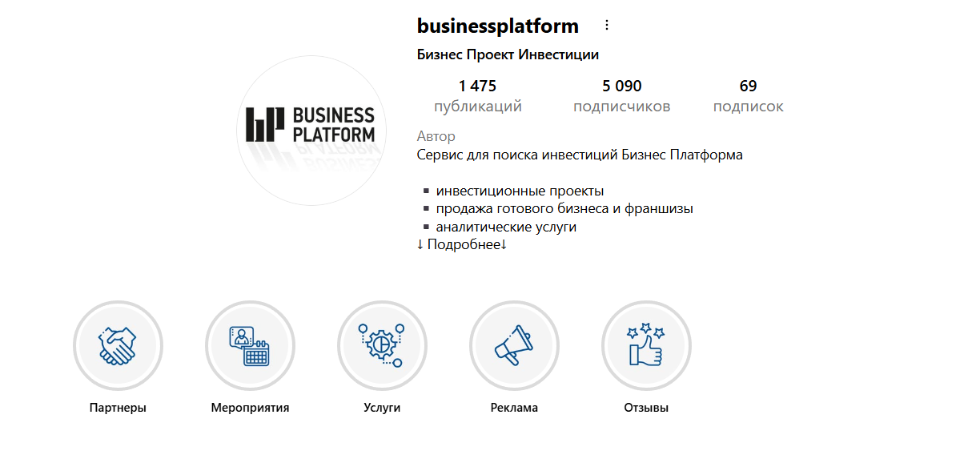Show the 1 475 публикаций count
The height and width of the screenshot is (467, 980).
tap(478, 96)
